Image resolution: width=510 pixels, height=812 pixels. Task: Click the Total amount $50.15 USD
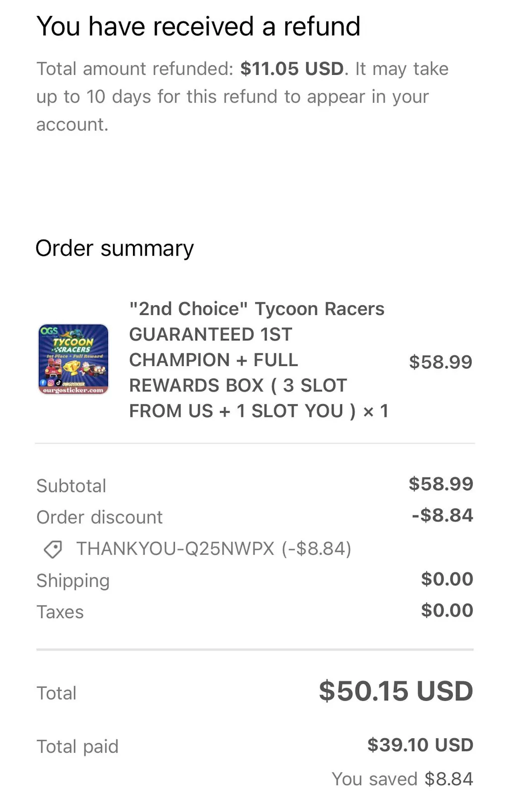(396, 691)
